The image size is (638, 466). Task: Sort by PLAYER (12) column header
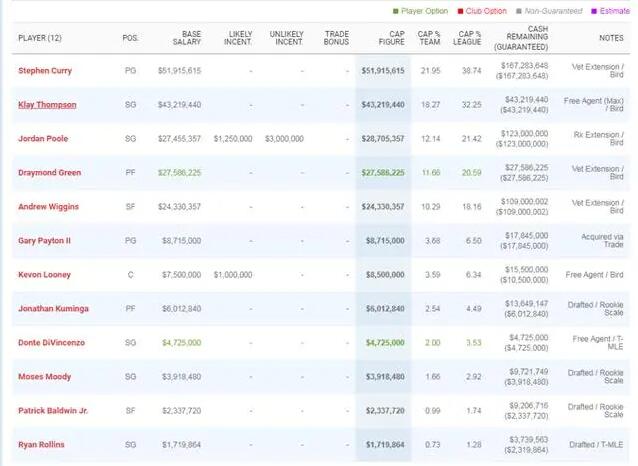[x=40, y=38]
